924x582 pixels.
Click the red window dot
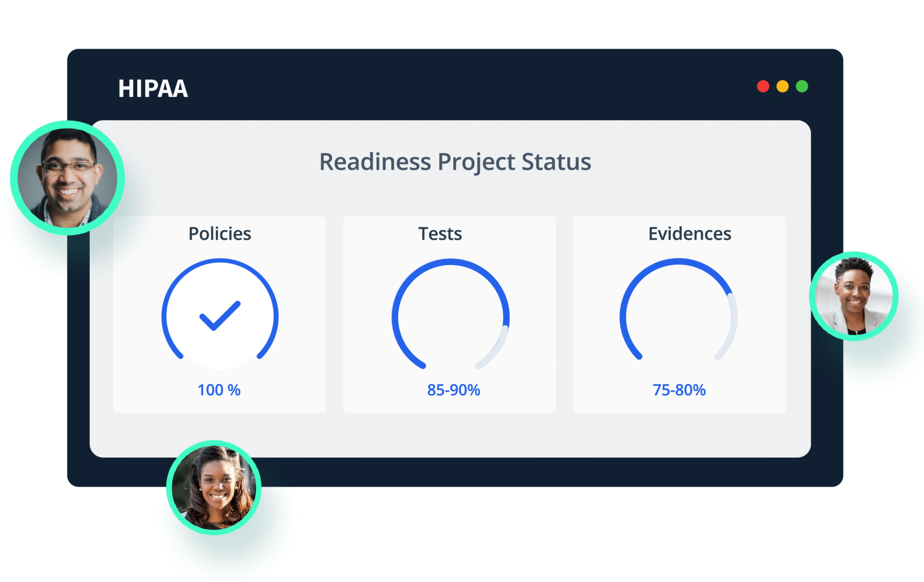tap(763, 86)
